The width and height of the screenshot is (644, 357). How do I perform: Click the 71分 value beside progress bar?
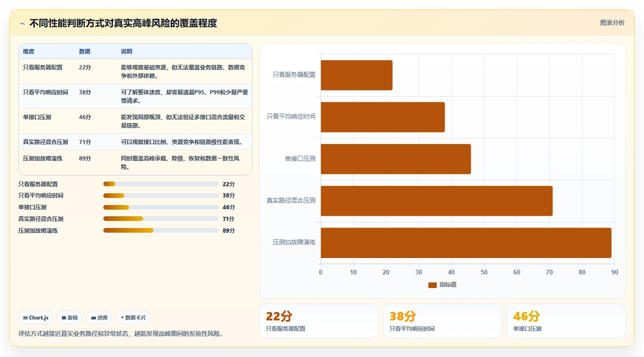pyautogui.click(x=229, y=219)
